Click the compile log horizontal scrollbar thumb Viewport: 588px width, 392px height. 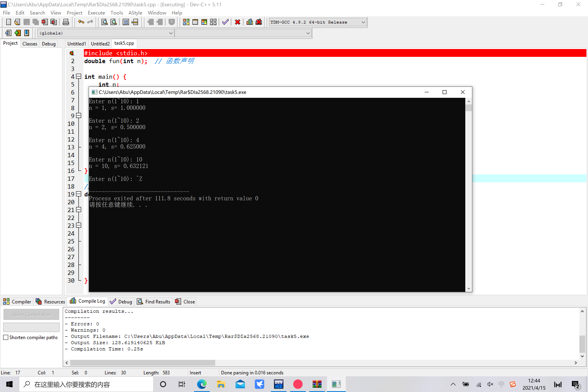coord(142,362)
